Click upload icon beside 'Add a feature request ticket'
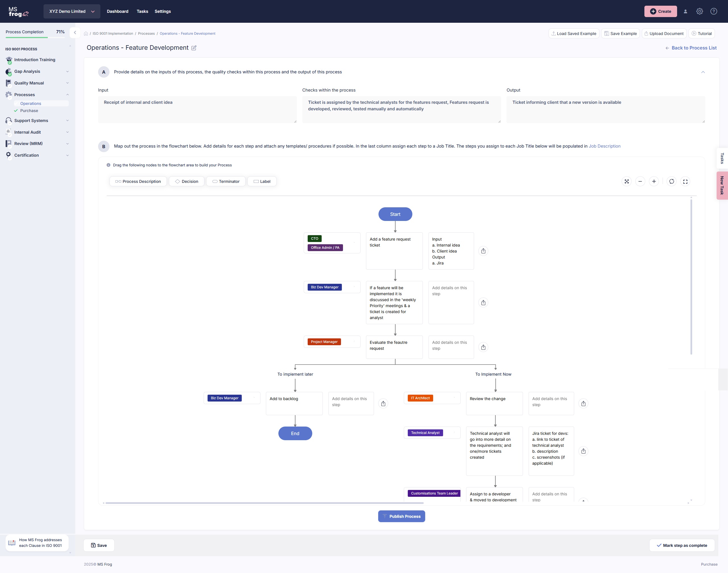 (483, 251)
